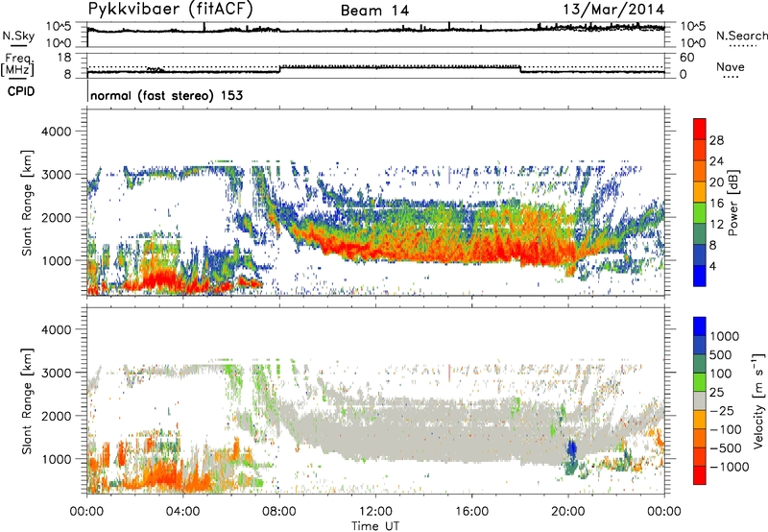Click the -500 label on Velocity colorbar
This screenshot has width=768, height=532.
(726, 447)
